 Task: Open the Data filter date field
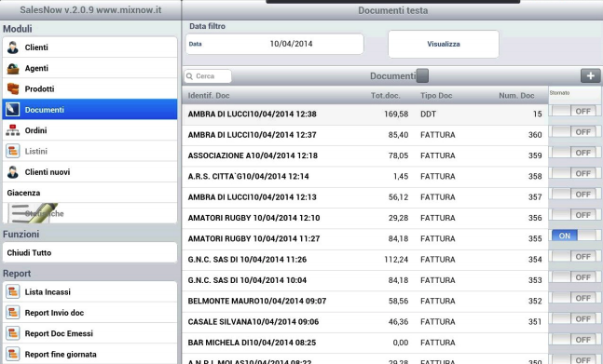(275, 44)
